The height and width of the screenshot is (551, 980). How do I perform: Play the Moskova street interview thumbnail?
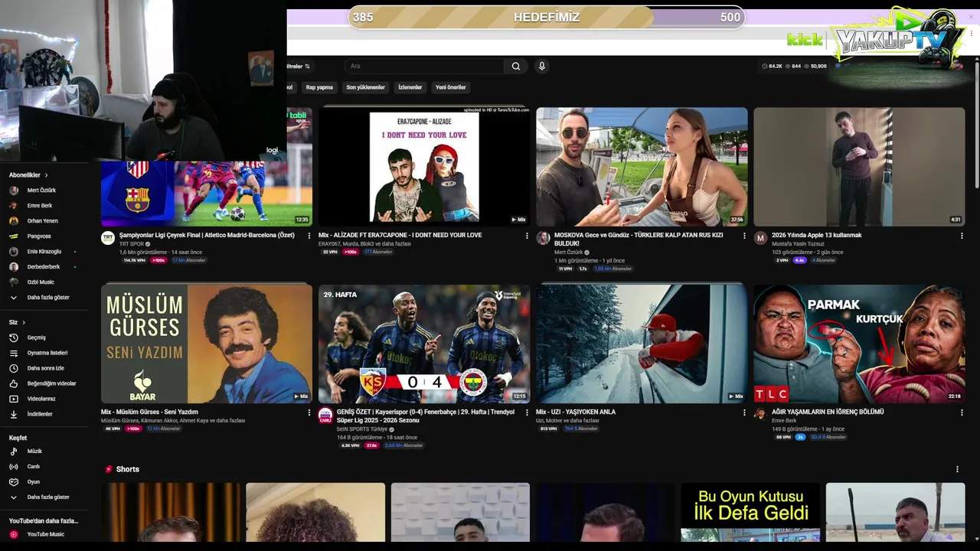(642, 167)
